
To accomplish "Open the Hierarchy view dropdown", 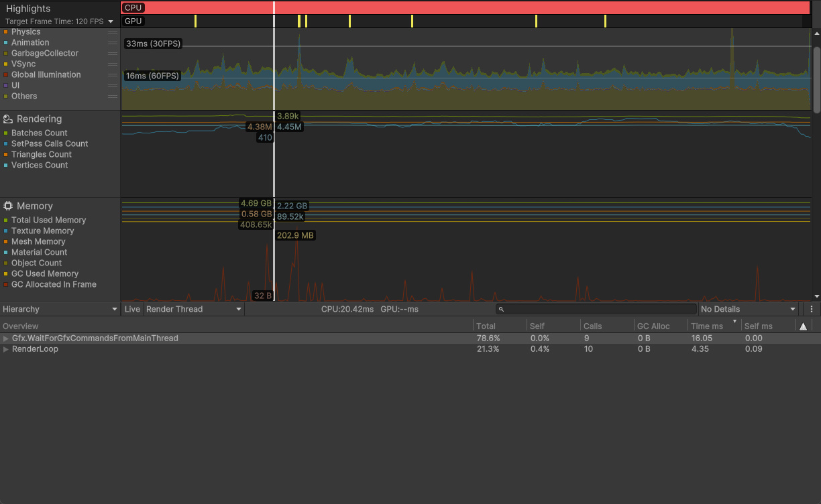I will point(60,309).
